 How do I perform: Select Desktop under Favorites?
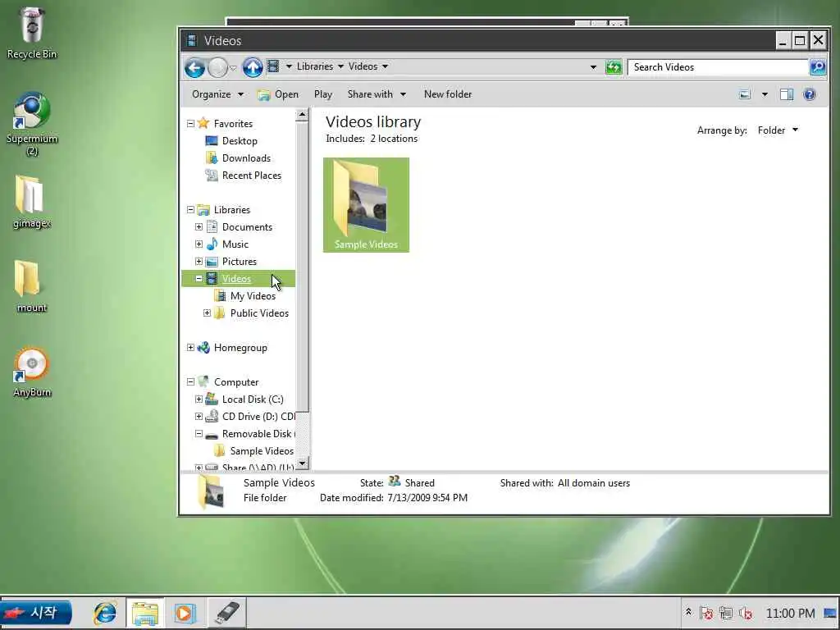pyautogui.click(x=240, y=141)
